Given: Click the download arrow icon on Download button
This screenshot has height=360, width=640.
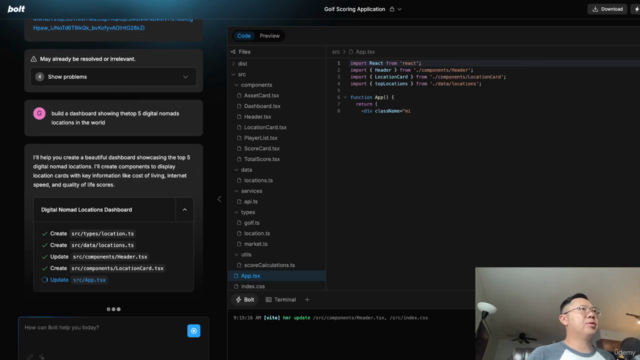Looking at the screenshot, I should tap(595, 9).
